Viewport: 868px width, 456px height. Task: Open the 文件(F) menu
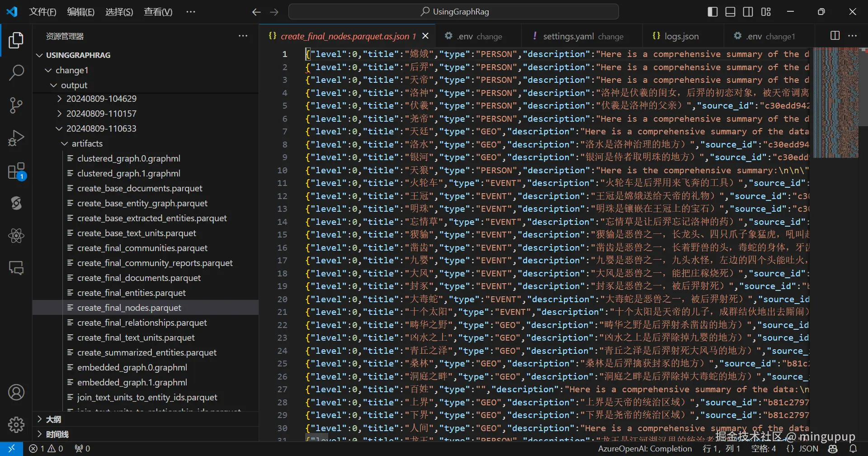click(42, 12)
